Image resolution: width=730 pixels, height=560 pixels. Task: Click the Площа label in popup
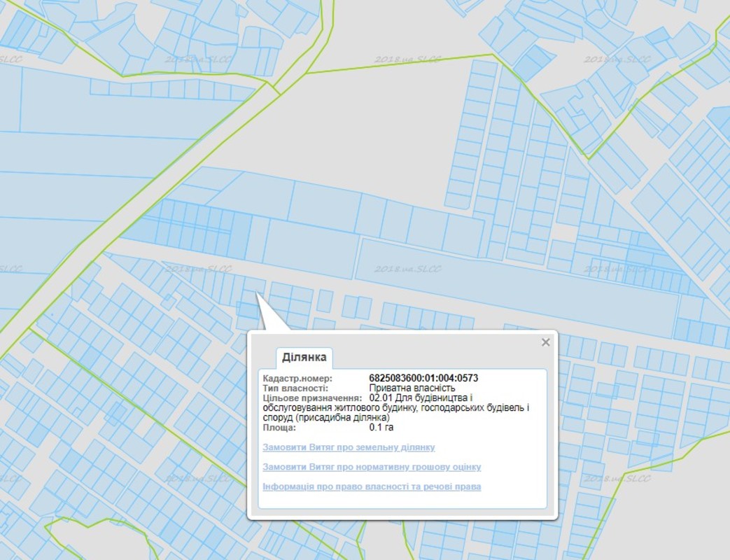(x=280, y=427)
